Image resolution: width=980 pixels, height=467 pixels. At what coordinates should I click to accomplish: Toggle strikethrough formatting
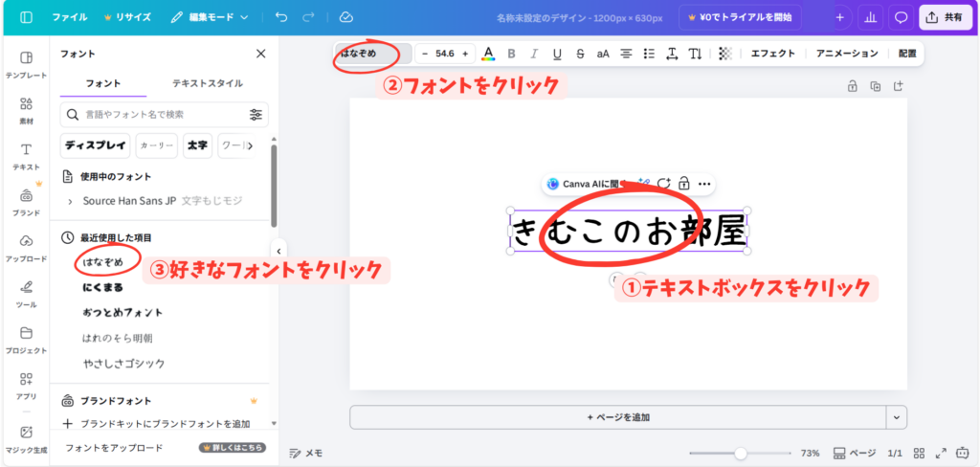tap(580, 54)
